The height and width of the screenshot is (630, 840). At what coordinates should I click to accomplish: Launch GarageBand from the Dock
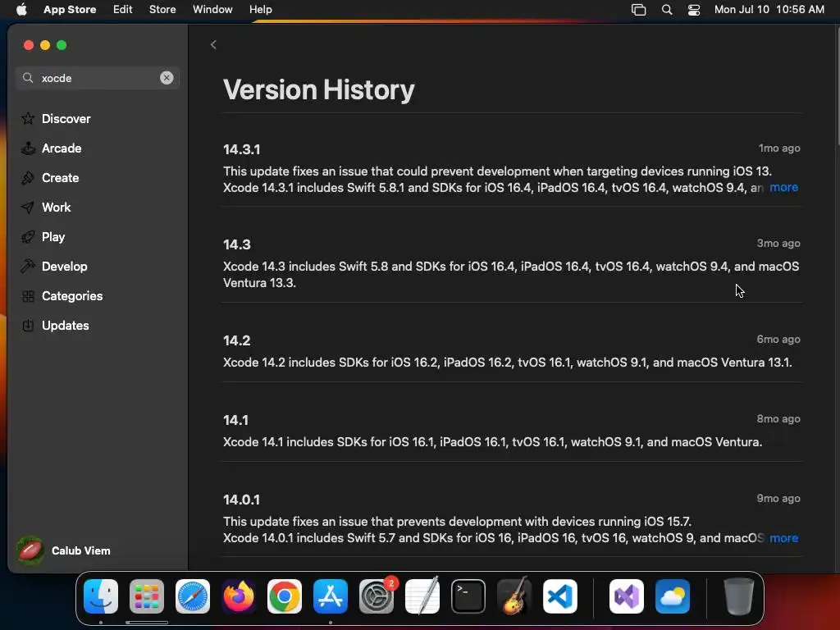(514, 596)
